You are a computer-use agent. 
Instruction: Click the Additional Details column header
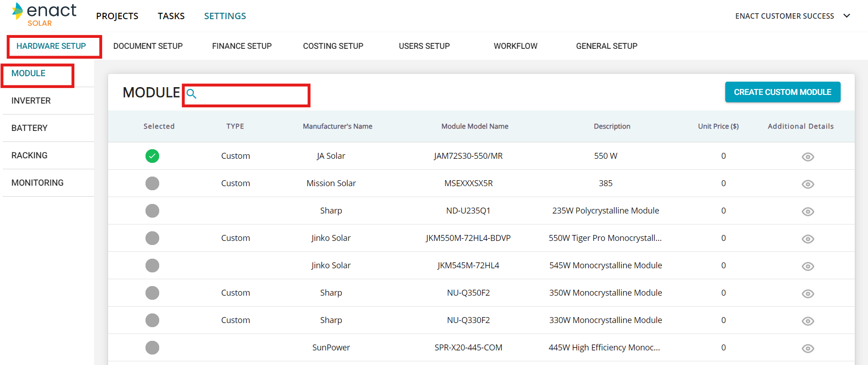tap(800, 126)
